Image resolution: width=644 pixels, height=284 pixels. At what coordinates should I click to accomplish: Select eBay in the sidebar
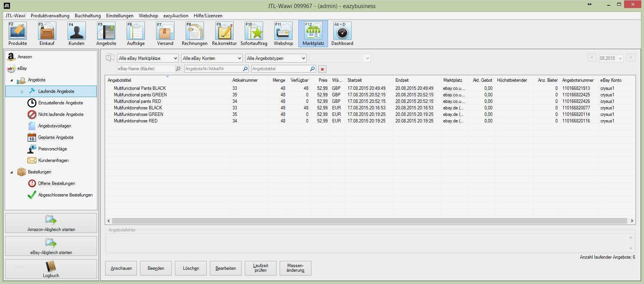(22, 68)
